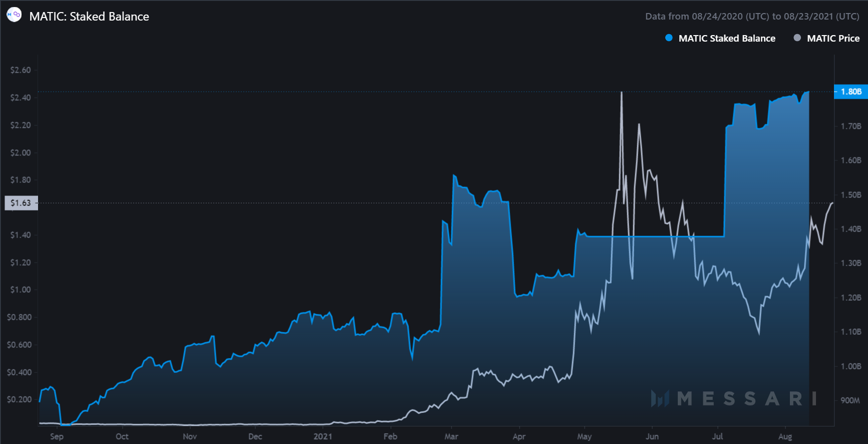This screenshot has width=868, height=444.
Task: Click the $1.80 left axis label
Action: (x=21, y=180)
